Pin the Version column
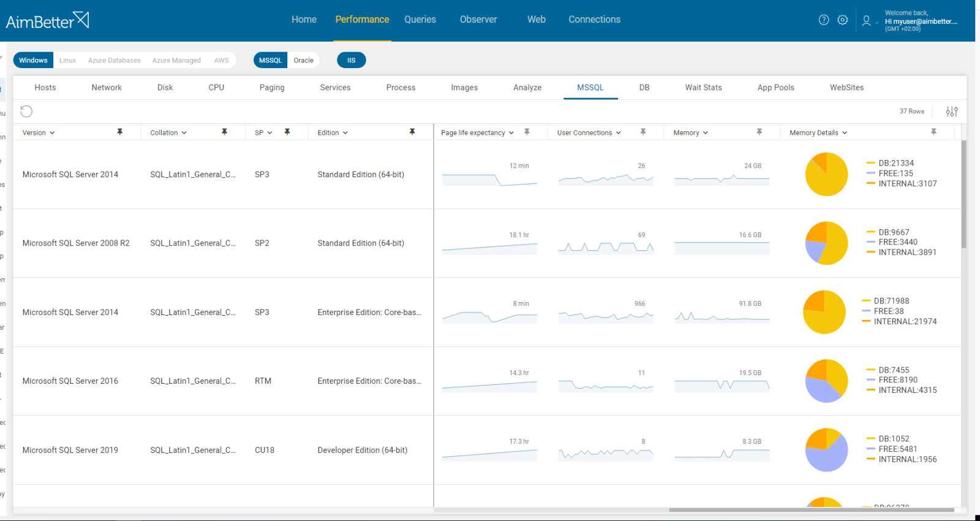Viewport: 980px width, 521px height. point(120,132)
